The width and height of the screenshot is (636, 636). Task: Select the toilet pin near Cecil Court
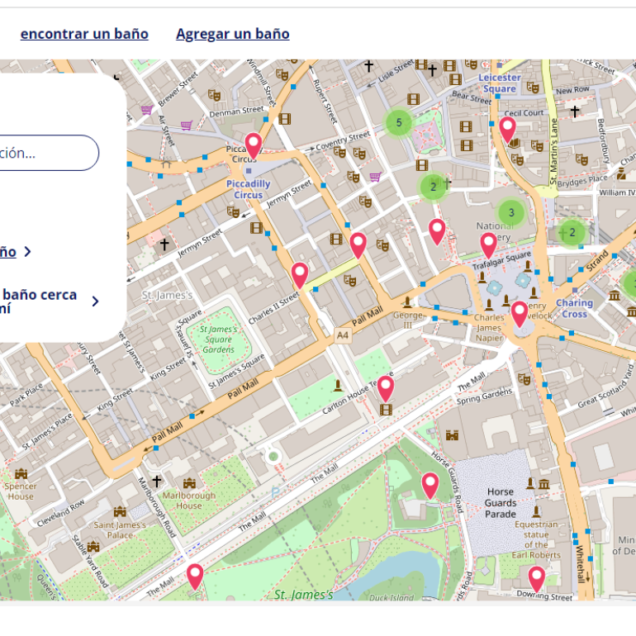click(507, 129)
